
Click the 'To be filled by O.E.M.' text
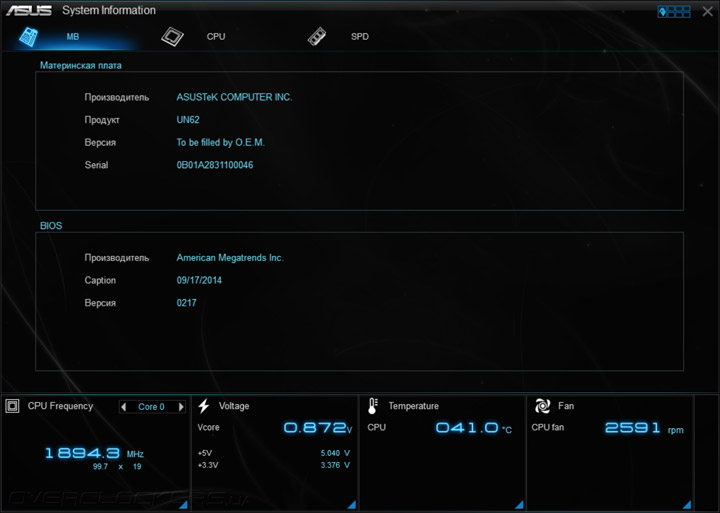point(220,142)
